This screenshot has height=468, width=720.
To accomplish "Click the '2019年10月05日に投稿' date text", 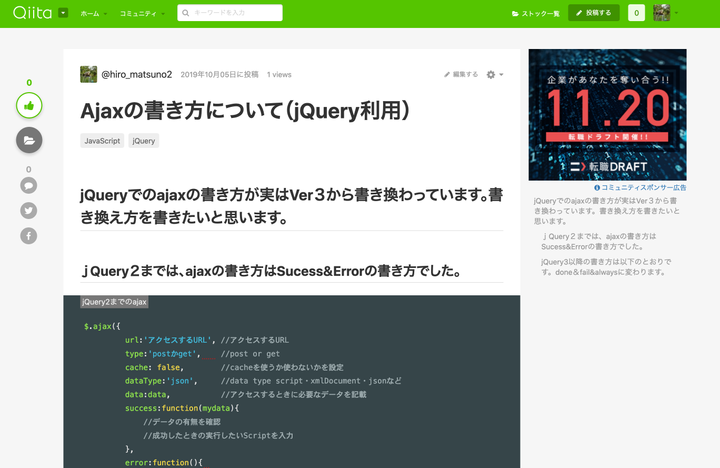I will pyautogui.click(x=219, y=74).
